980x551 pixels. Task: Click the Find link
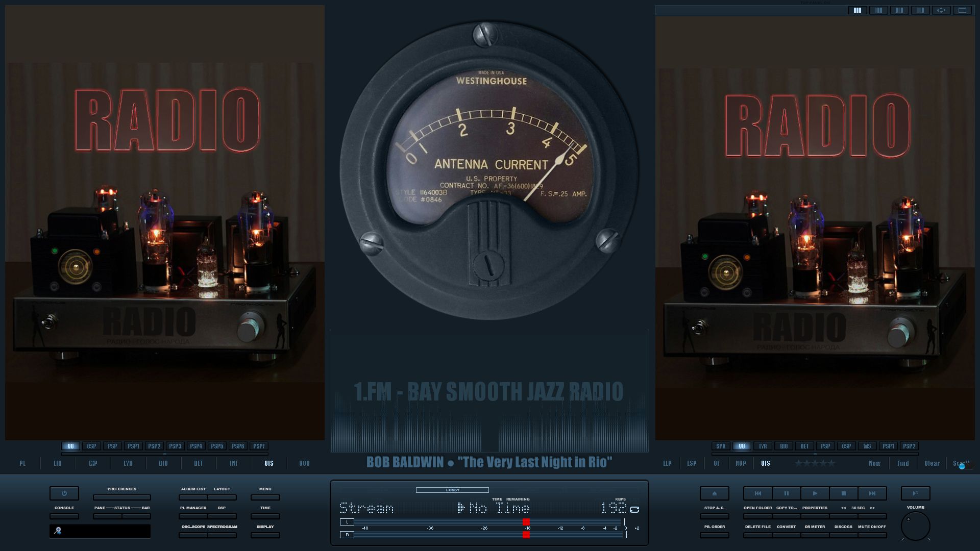tap(903, 463)
